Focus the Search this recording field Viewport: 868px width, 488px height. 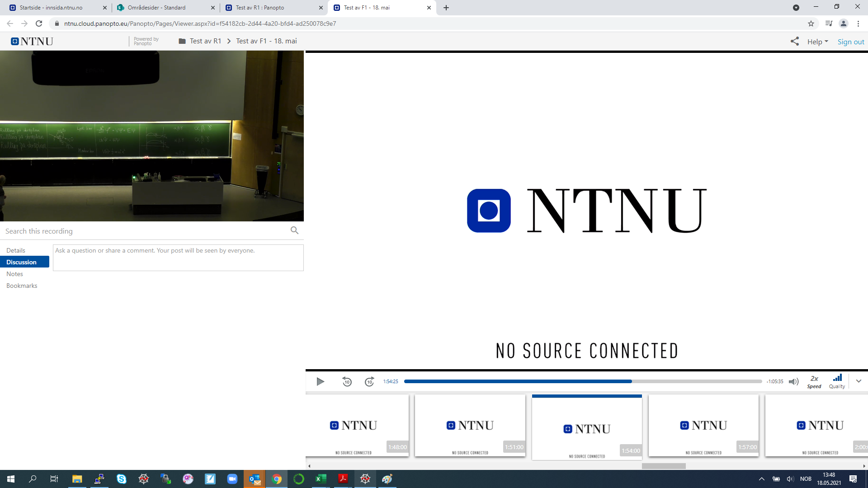click(x=145, y=231)
